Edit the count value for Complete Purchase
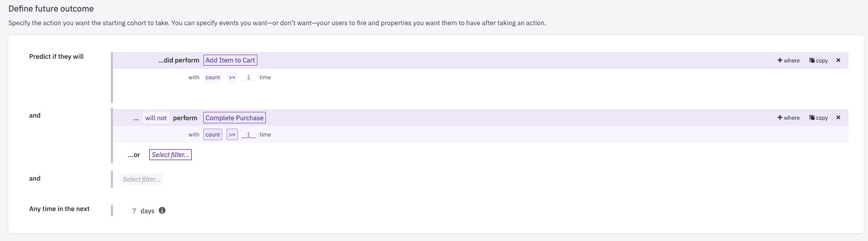The image size is (868, 241). click(249, 135)
